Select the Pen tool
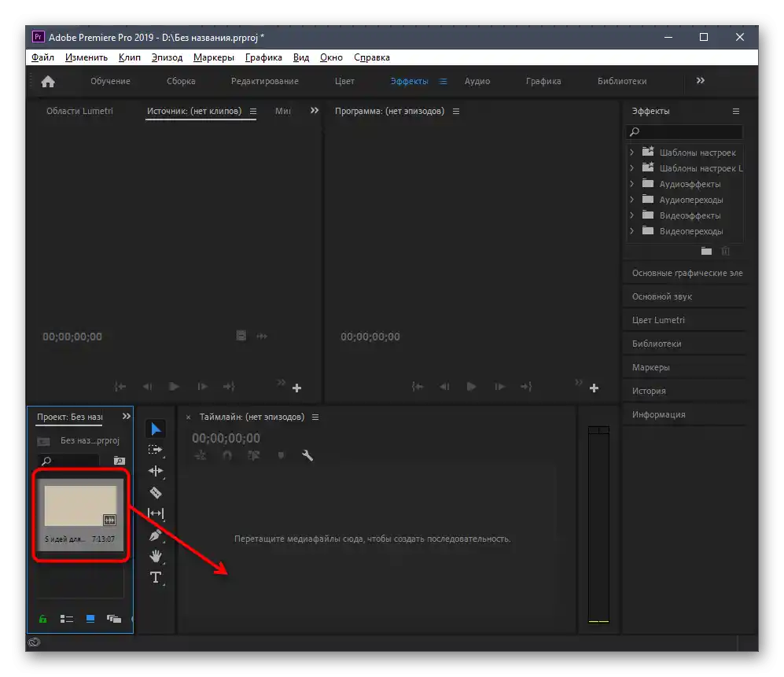The image size is (784, 677). click(156, 535)
